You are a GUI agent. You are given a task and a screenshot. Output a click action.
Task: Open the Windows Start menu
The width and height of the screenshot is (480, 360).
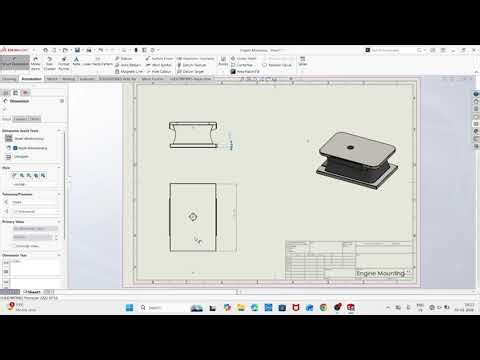pyautogui.click(x=130, y=308)
